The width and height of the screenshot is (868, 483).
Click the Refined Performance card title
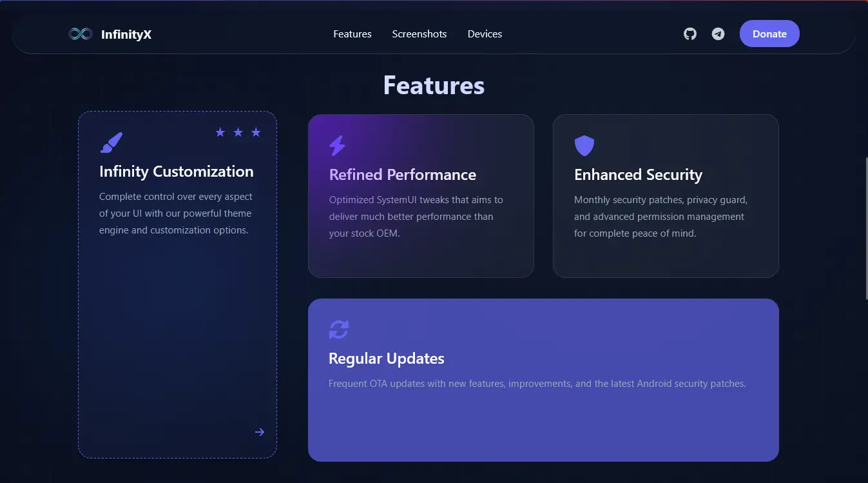pyautogui.click(x=403, y=175)
